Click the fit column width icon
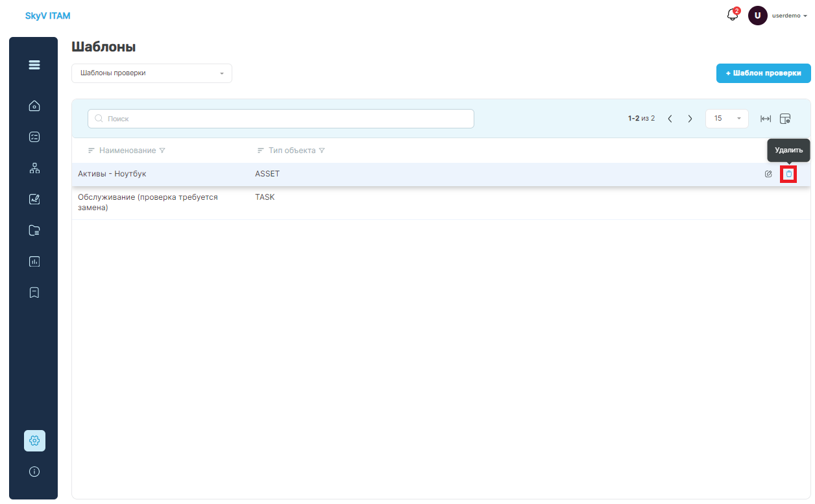Viewport: 815px width, 504px height. pos(766,119)
